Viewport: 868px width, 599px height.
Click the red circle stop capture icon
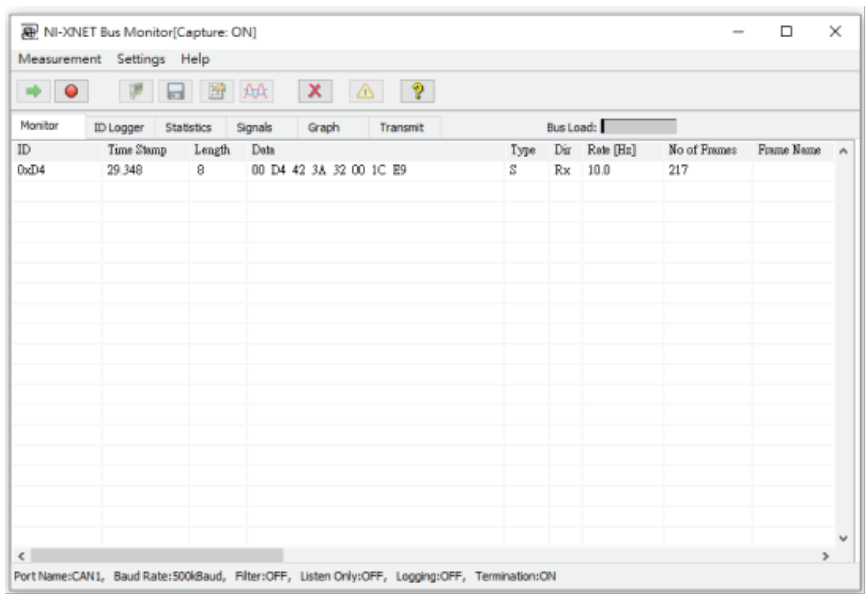[71, 91]
